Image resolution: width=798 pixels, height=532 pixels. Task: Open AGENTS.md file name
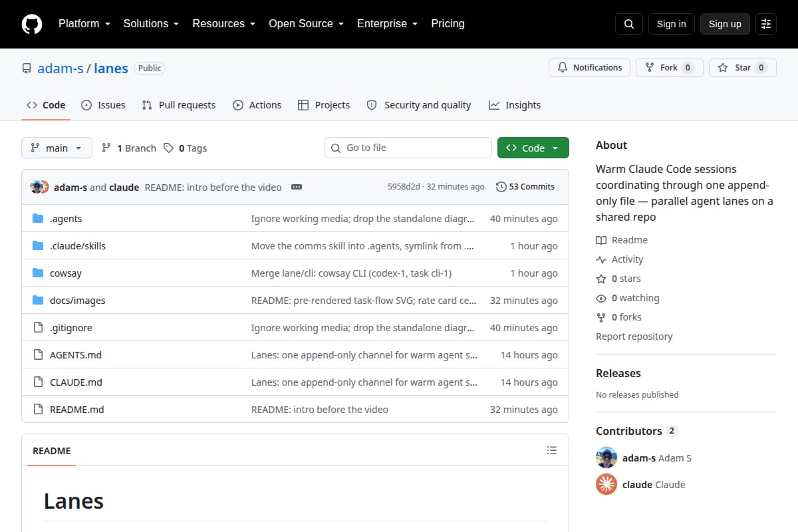(x=76, y=355)
